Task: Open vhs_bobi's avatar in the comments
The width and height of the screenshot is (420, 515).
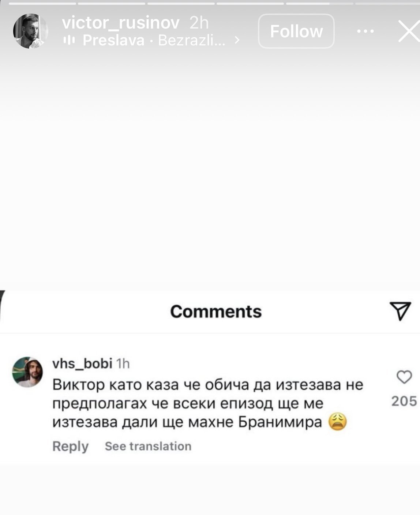Action: click(x=27, y=372)
